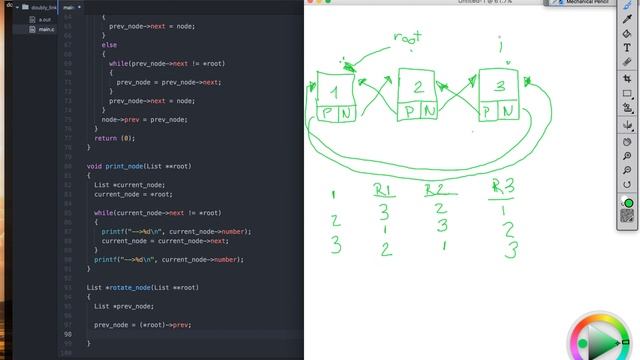
Task: Open the brush texture box below green swatch
Action: click(627, 216)
